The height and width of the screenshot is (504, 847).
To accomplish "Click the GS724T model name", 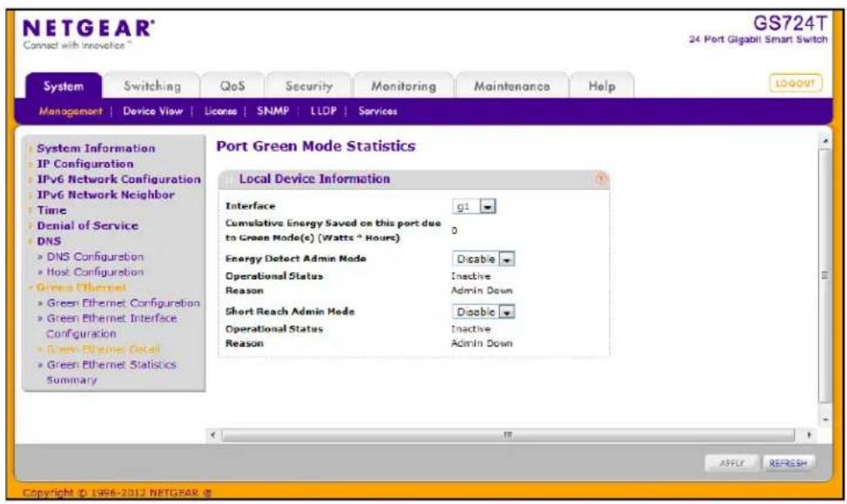I will (790, 23).
